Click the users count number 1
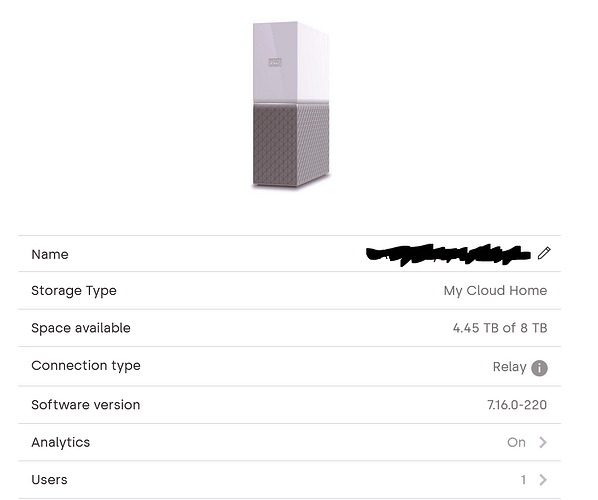The height and width of the screenshot is (500, 598). (x=523, y=480)
